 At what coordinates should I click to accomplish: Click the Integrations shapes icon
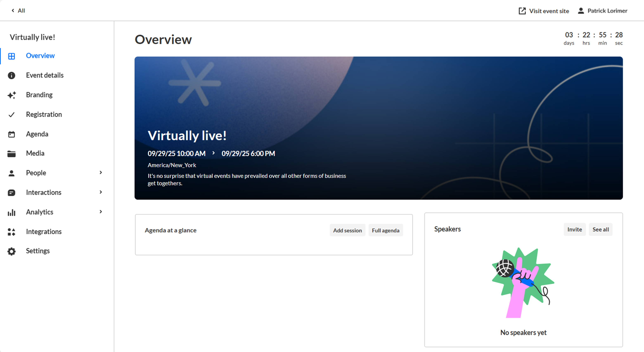coord(12,232)
